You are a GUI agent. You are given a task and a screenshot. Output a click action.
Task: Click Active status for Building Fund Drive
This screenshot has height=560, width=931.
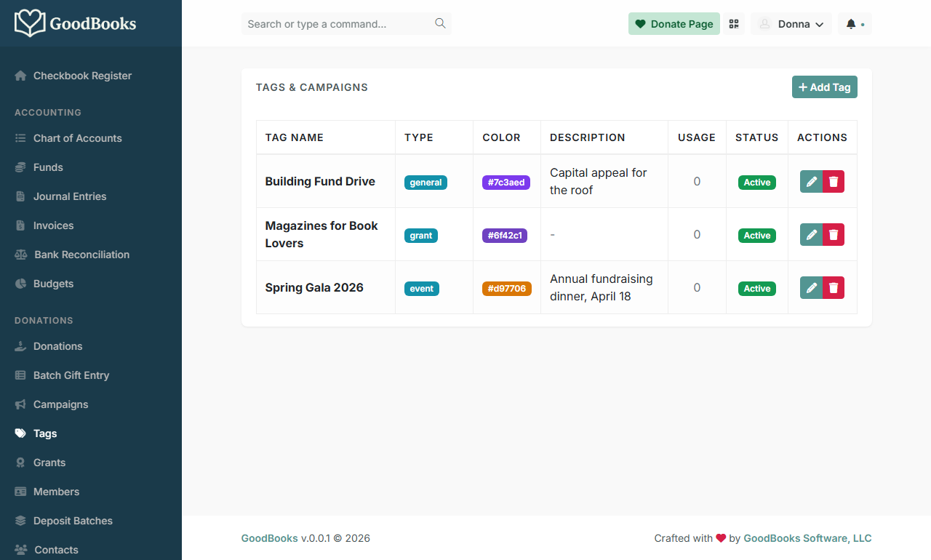[757, 183]
